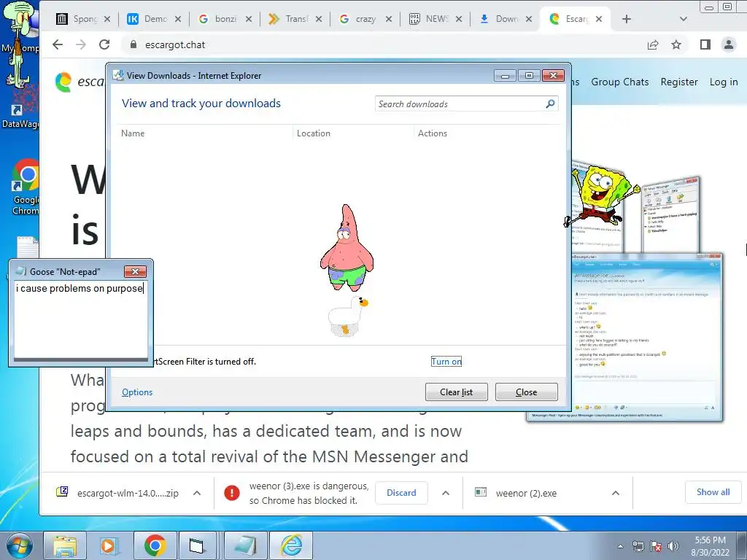The image size is (747, 560).
Task: Click the search magnifier in View Downloads
Action: [550, 104]
